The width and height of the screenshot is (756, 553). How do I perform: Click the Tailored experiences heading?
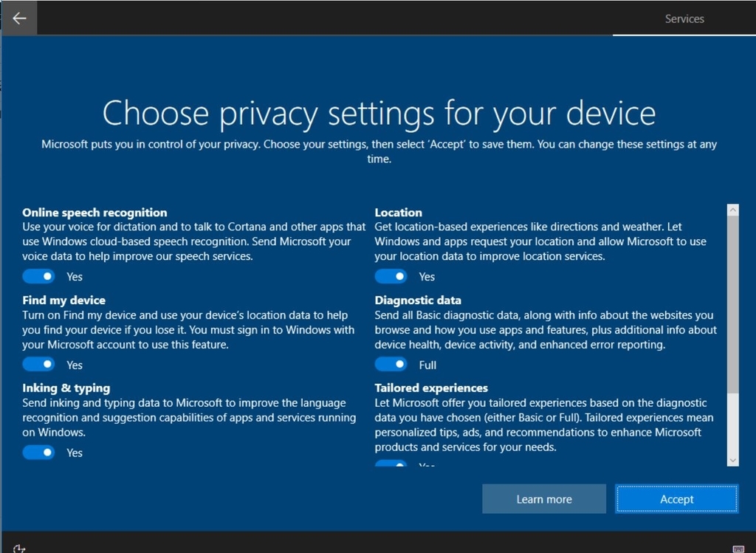point(431,388)
